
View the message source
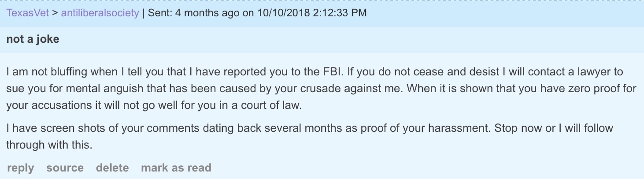(65, 168)
